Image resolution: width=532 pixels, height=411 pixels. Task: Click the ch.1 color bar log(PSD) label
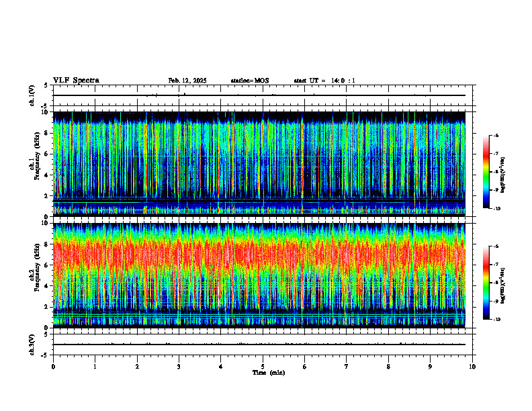click(x=503, y=175)
